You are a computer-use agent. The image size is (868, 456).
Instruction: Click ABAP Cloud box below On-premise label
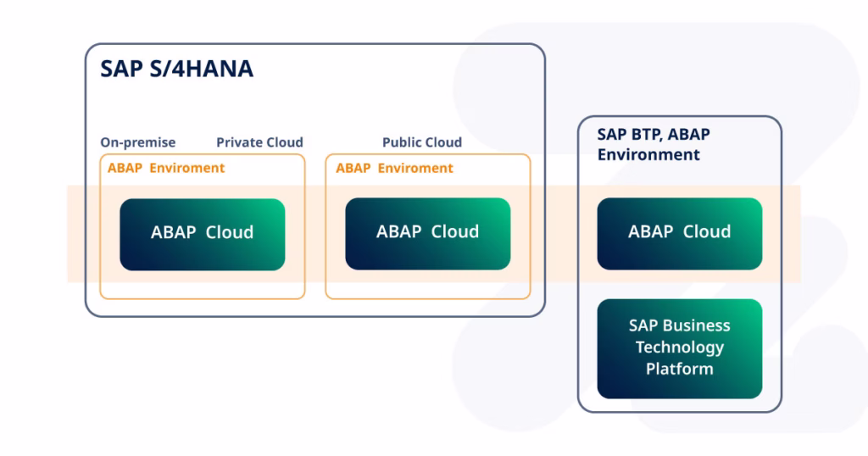(202, 234)
